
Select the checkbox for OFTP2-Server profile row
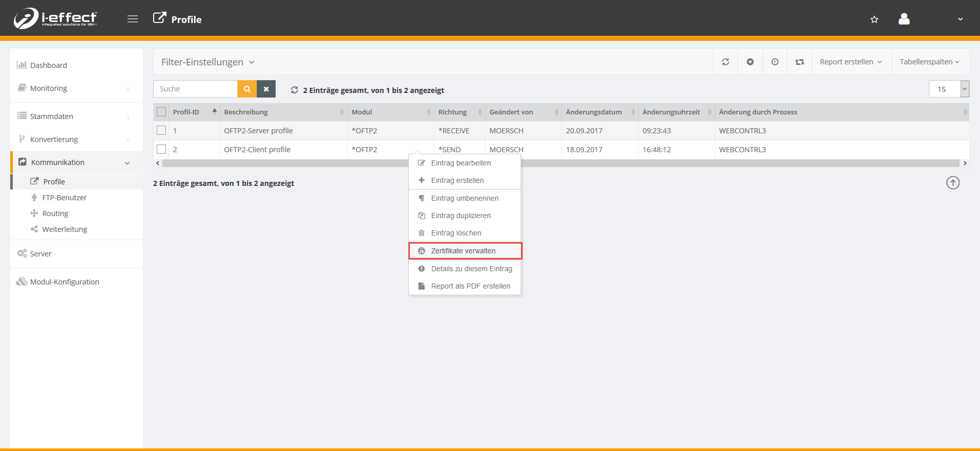161,131
